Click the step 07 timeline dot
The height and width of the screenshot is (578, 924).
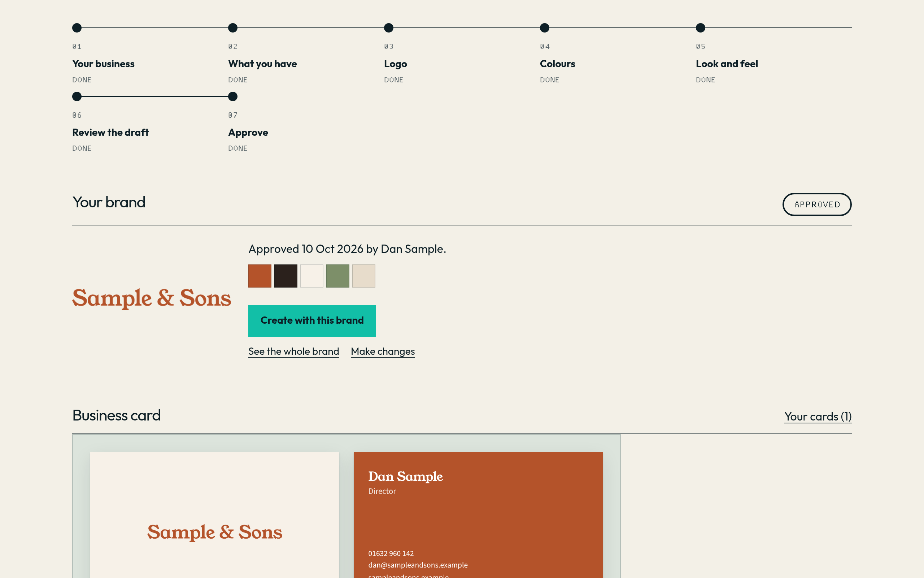point(232,96)
